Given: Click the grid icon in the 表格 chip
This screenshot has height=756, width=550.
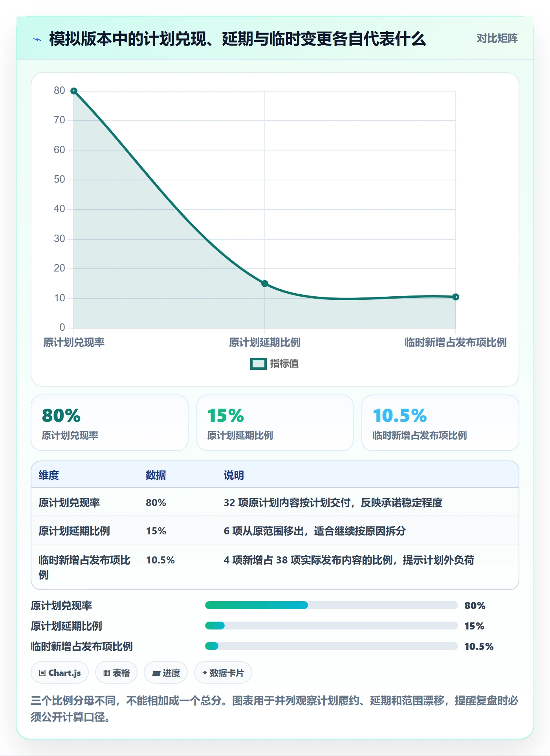Looking at the screenshot, I should coord(106,673).
